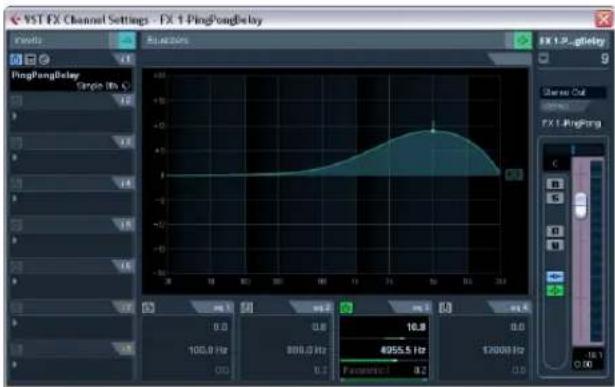Screen dimensions: 615x387
Task: Click the eq 3 gain value 10.8
Action: pyautogui.click(x=416, y=327)
